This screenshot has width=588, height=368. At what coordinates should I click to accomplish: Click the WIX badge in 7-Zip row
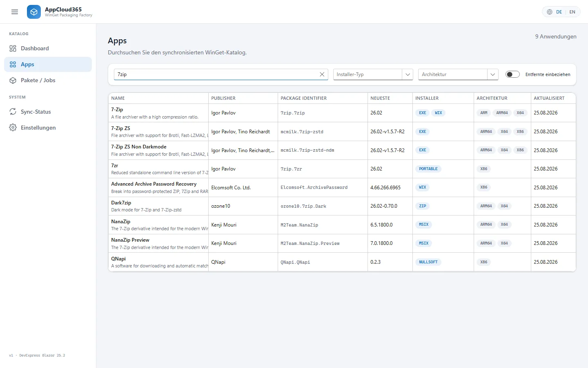[439, 113]
